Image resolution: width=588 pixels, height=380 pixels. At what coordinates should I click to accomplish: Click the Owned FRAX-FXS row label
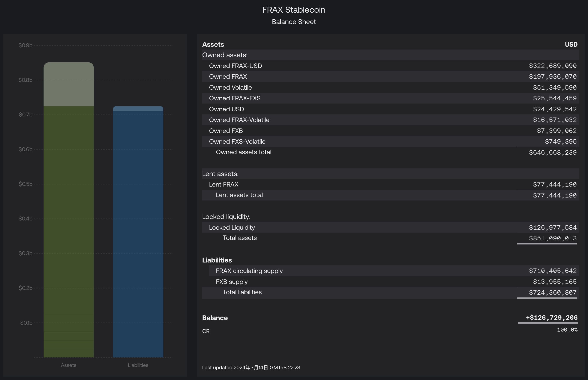pos(235,98)
